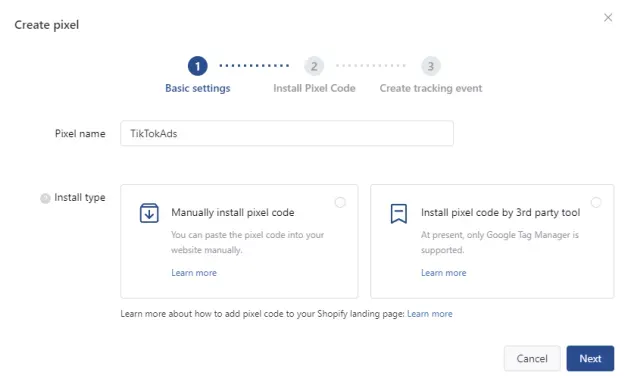Viewport: 628px width, 383px height.
Task: Select Install by 3rd party tool radio button
Action: click(596, 202)
